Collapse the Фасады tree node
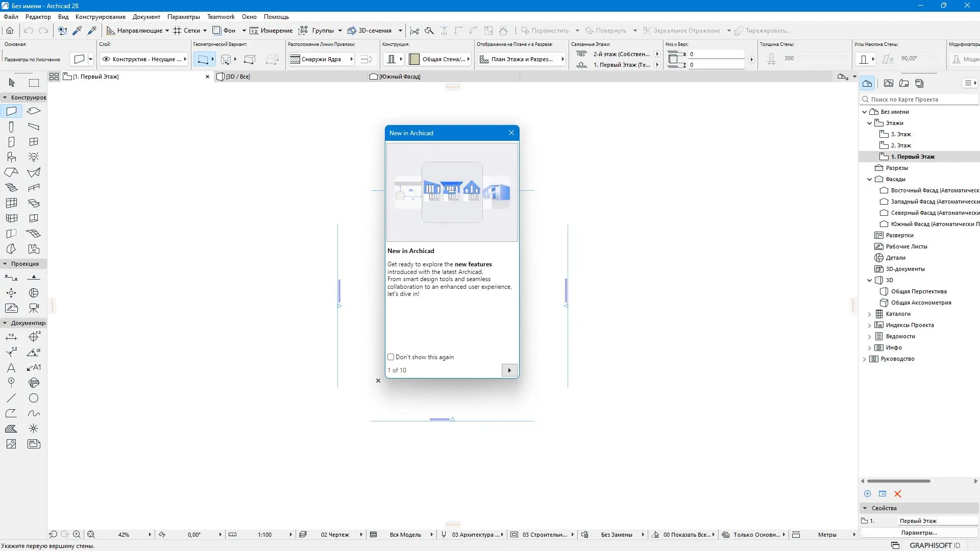Viewport: 980px width, 551px height. [870, 179]
